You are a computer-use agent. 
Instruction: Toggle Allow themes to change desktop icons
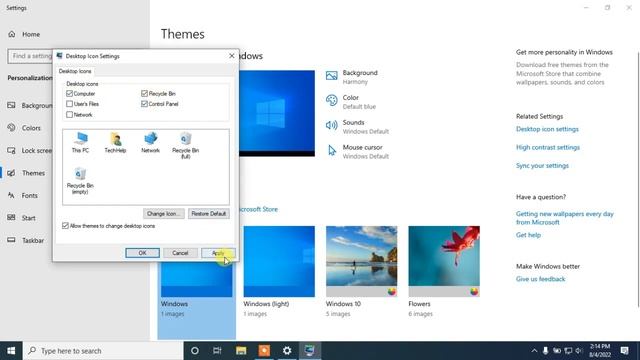[x=65, y=226]
